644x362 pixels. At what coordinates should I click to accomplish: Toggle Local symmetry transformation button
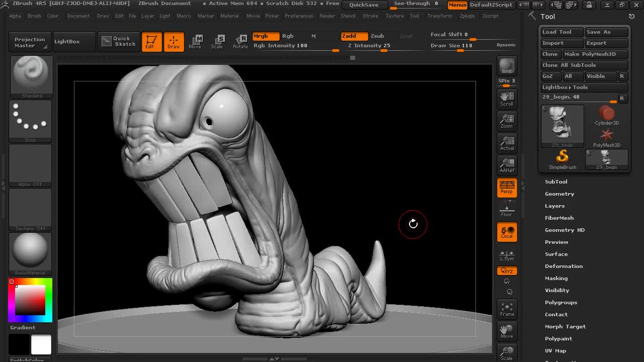[507, 232]
